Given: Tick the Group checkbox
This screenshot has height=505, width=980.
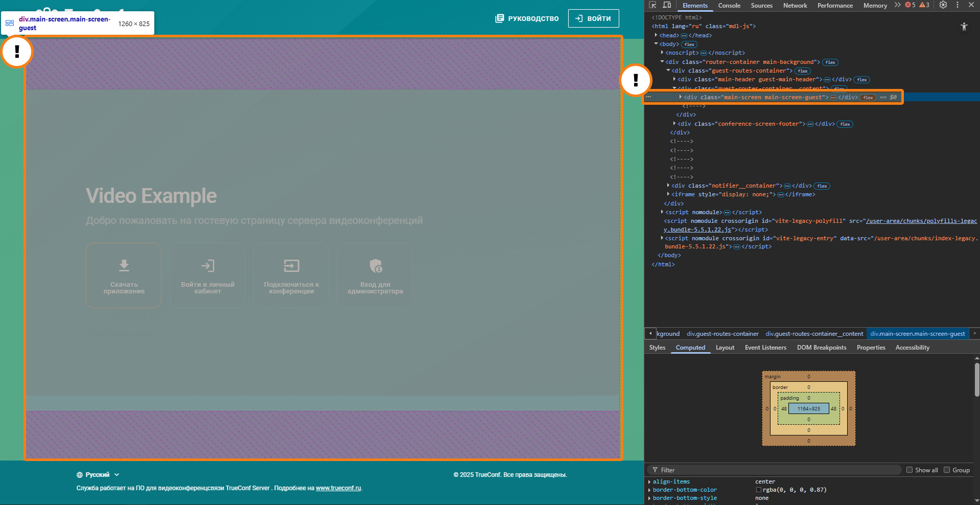Looking at the screenshot, I should point(947,470).
